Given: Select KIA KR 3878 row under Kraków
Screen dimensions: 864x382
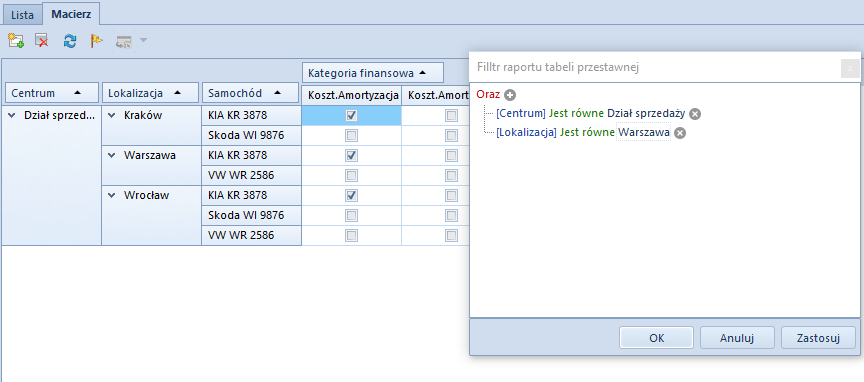Looking at the screenshot, I should coord(251,116).
